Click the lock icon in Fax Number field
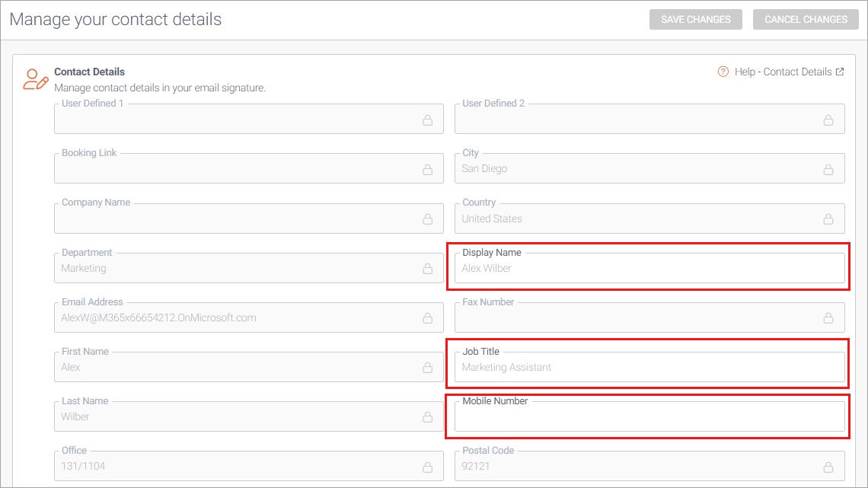The width and height of the screenshot is (868, 488). 828,318
